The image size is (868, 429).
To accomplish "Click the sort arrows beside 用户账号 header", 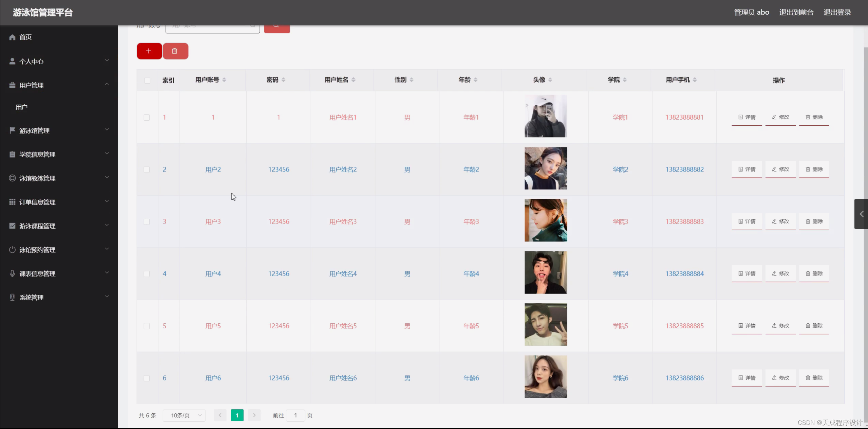I will (x=224, y=80).
